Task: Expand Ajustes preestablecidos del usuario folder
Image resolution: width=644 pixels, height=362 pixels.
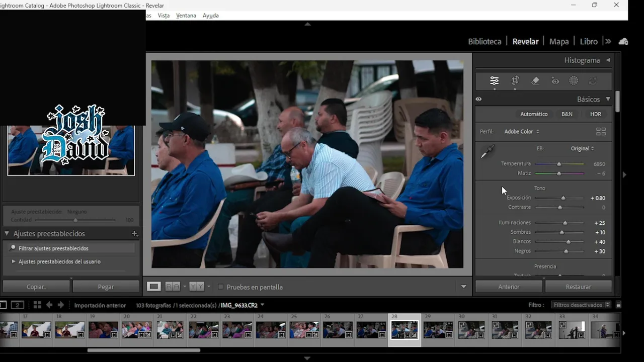Action: click(x=14, y=261)
